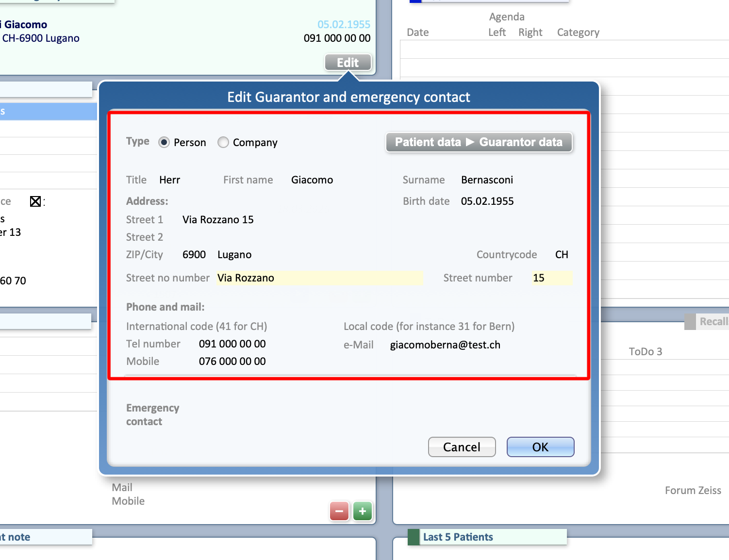Click patient phone 091 000 00 00 in header

pyautogui.click(x=337, y=38)
